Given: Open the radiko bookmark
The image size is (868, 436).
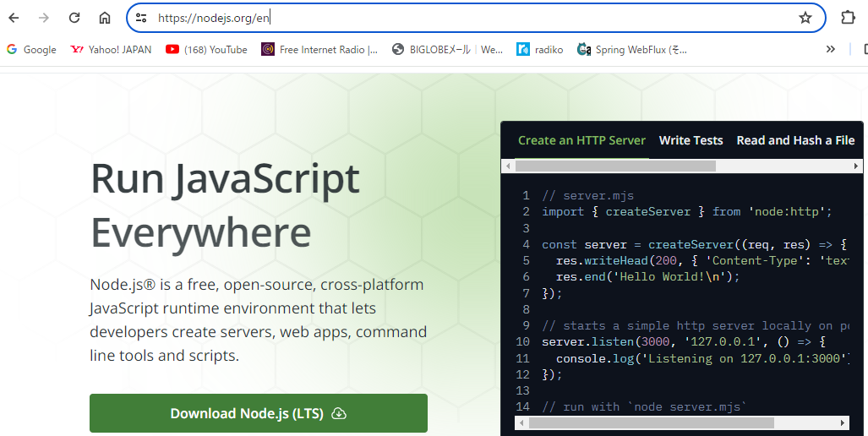Looking at the screenshot, I should click(x=540, y=49).
